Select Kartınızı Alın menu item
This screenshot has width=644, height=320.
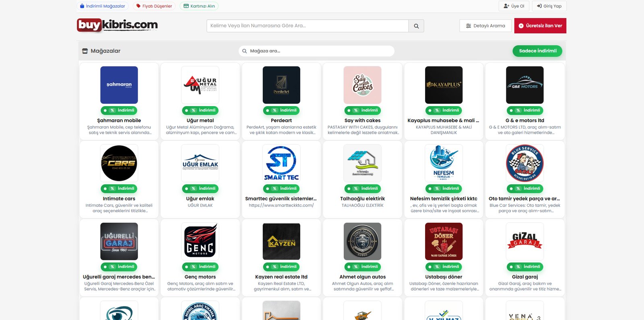click(199, 6)
